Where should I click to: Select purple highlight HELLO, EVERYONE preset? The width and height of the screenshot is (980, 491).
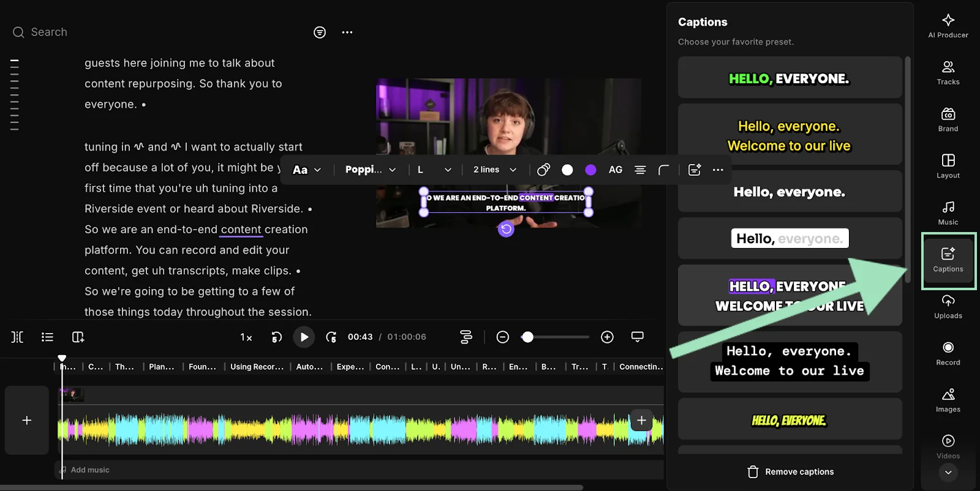(x=790, y=295)
